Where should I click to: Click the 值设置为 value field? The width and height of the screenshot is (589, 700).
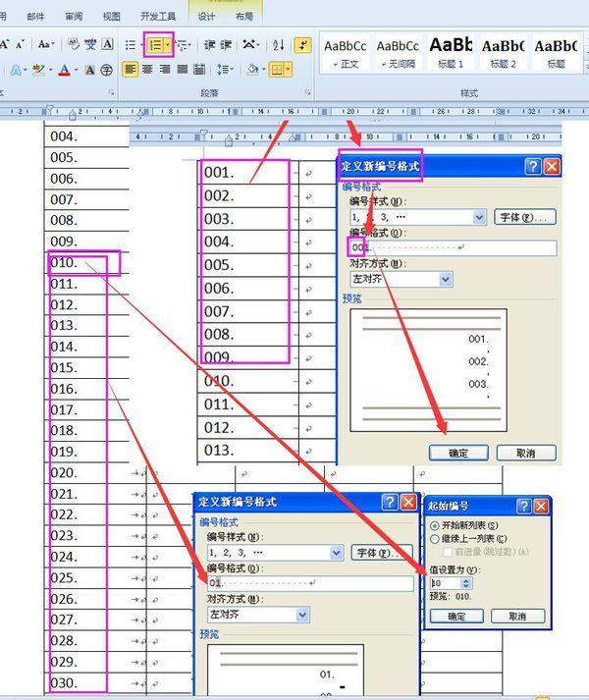(446, 583)
